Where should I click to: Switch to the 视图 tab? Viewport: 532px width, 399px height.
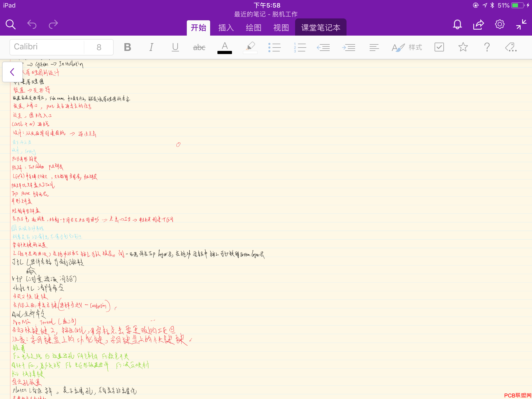click(x=281, y=28)
